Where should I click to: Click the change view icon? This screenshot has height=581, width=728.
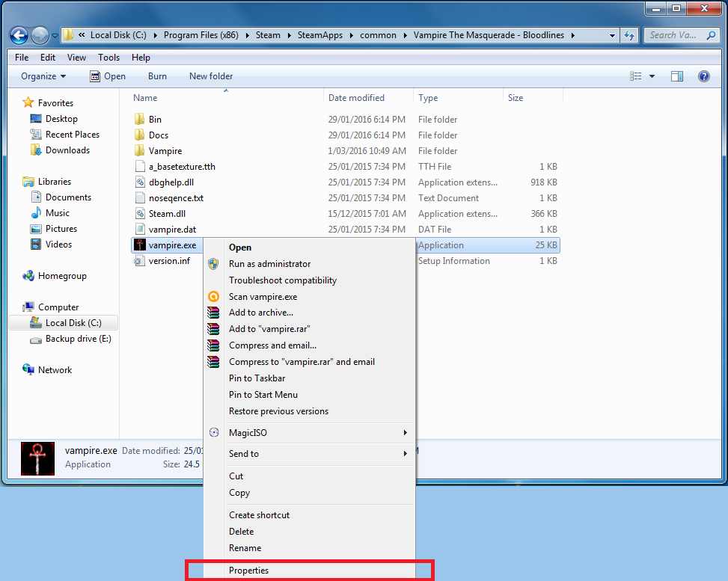click(x=636, y=76)
